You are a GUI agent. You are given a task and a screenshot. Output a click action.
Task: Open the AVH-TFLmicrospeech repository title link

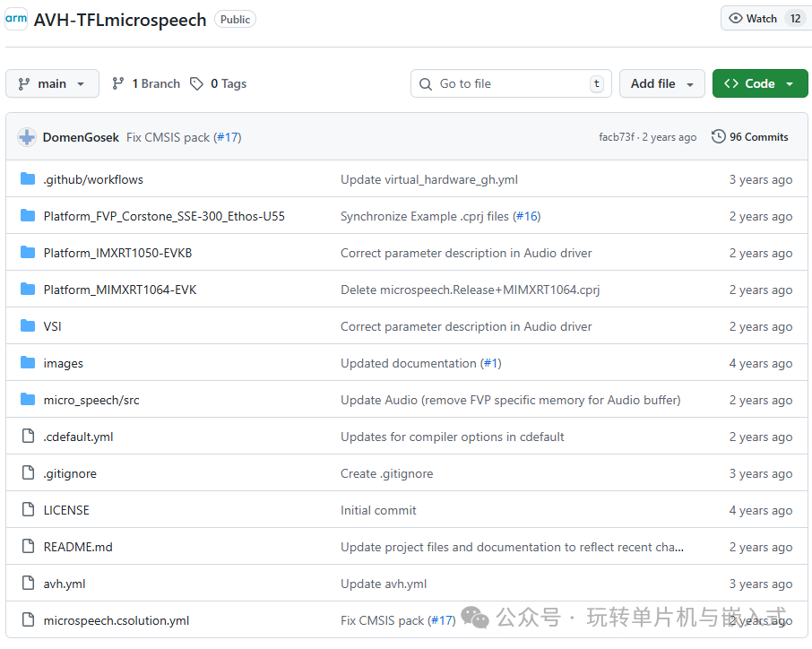[119, 20]
